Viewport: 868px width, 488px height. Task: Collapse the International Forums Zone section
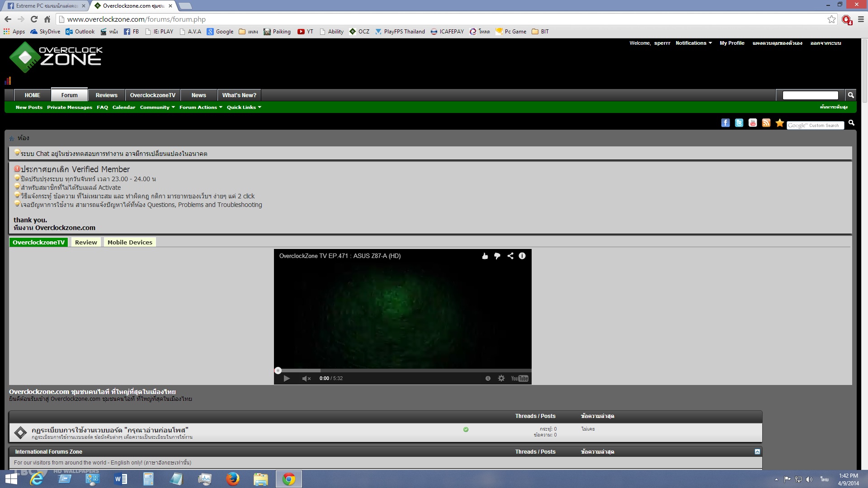757,451
